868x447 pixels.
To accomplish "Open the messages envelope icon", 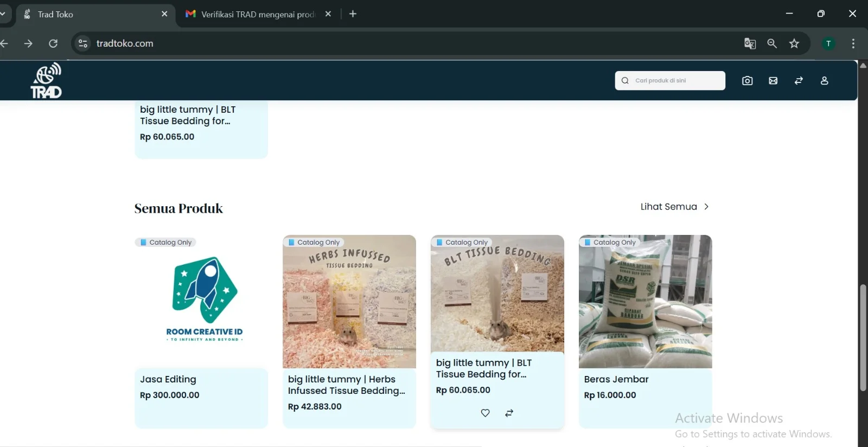I will click(773, 81).
